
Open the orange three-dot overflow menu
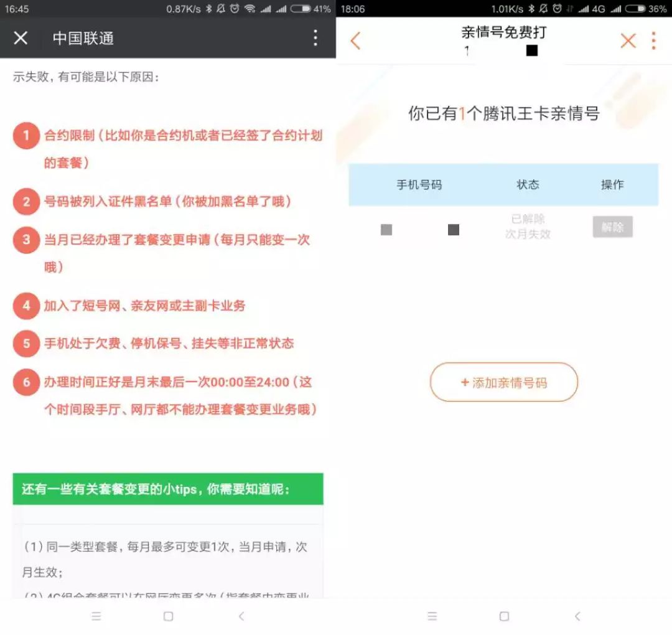pos(653,41)
